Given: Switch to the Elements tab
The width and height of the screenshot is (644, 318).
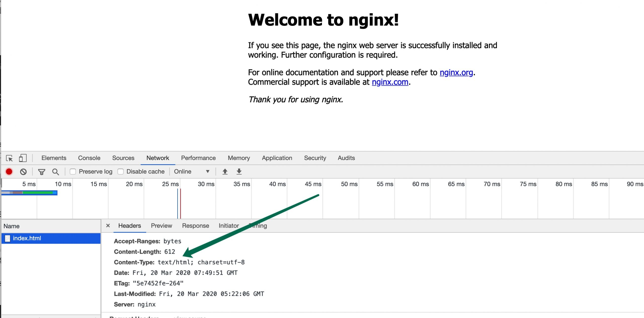Looking at the screenshot, I should (x=54, y=158).
